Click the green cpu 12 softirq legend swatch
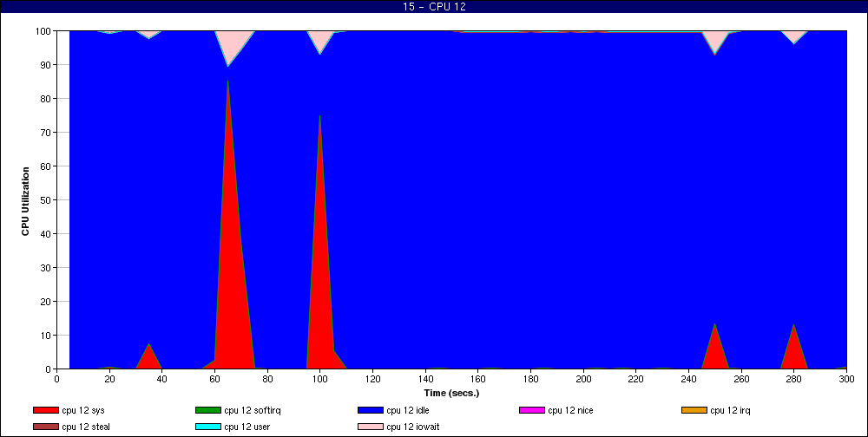Viewport: 868px width, 437px height. coord(207,410)
